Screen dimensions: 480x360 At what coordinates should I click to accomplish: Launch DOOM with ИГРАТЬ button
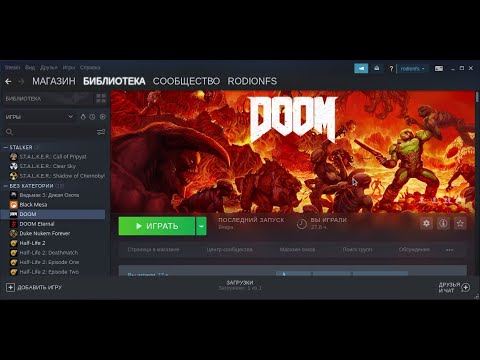pos(157,226)
